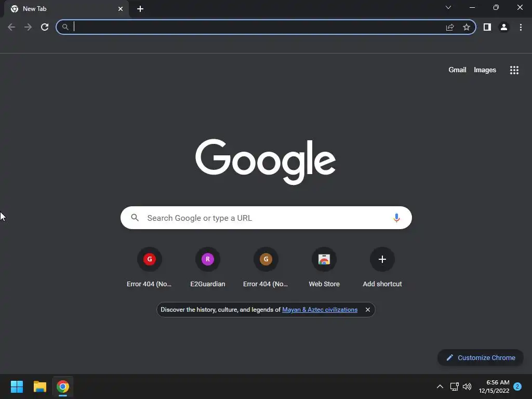Click the Chrome taskbar icon
Screen dimensions: 532x399
[x=63, y=387]
